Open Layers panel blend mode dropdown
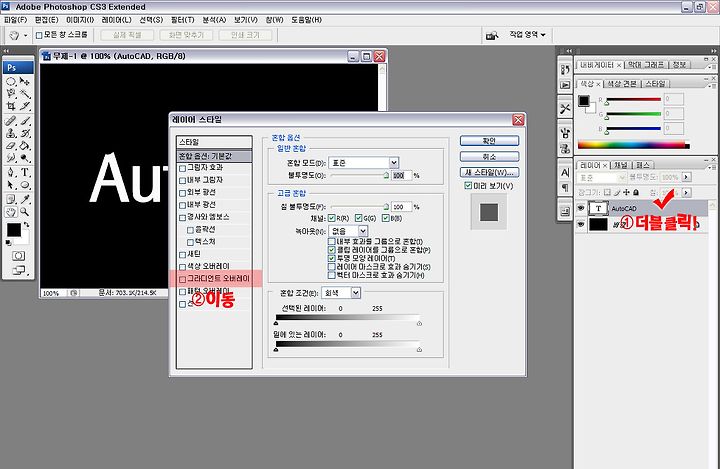720x469 pixels. (601, 177)
